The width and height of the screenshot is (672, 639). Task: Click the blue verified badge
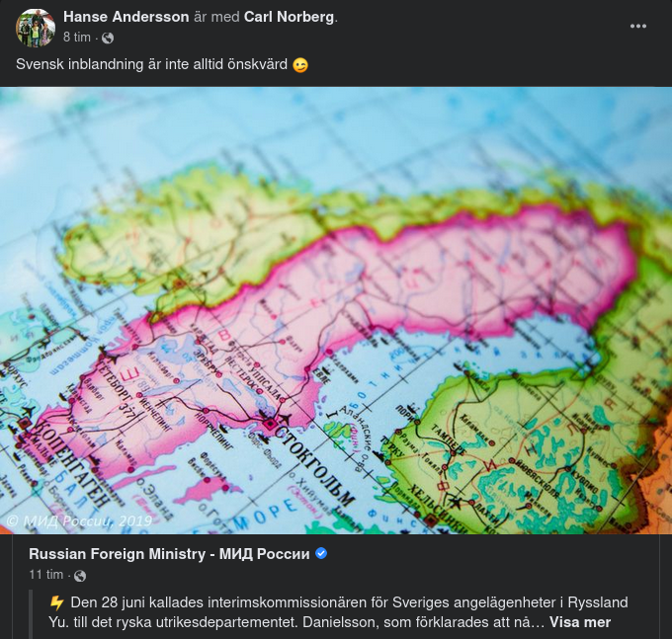321,554
